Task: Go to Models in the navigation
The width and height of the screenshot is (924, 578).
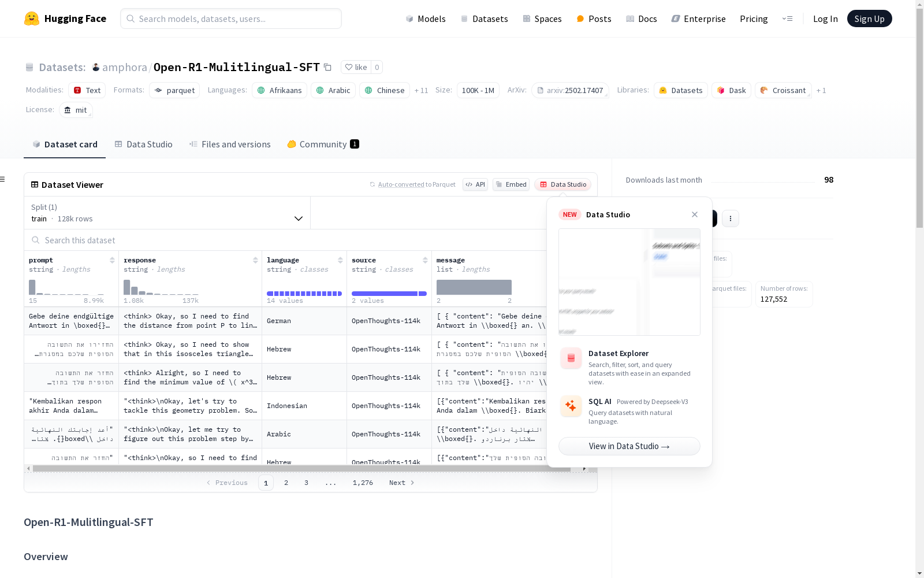Action: pos(426,18)
